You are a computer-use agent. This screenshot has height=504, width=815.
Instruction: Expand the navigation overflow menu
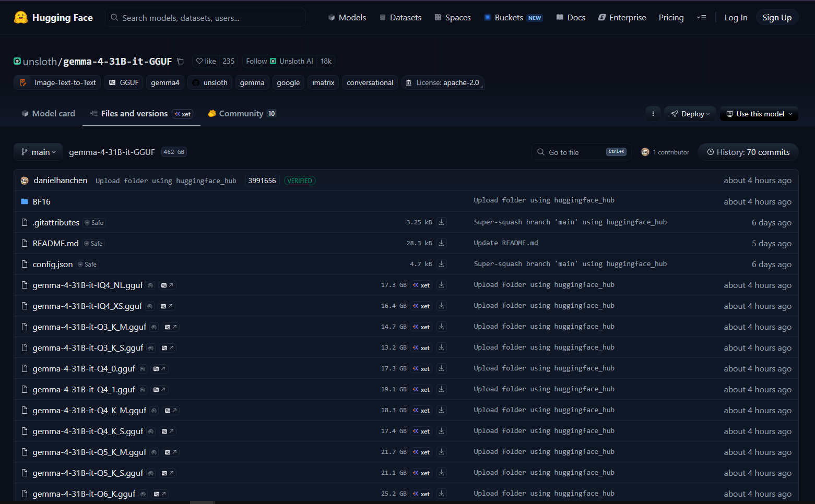coord(701,17)
